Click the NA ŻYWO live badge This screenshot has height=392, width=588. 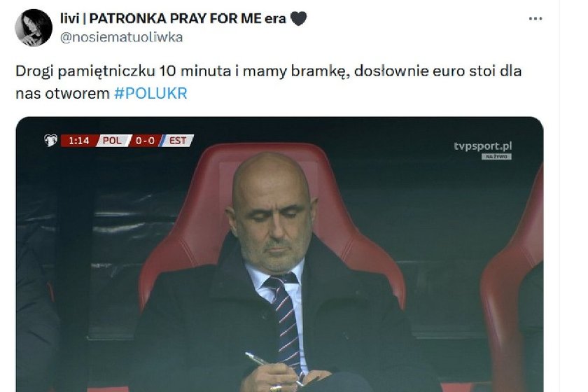click(x=496, y=156)
